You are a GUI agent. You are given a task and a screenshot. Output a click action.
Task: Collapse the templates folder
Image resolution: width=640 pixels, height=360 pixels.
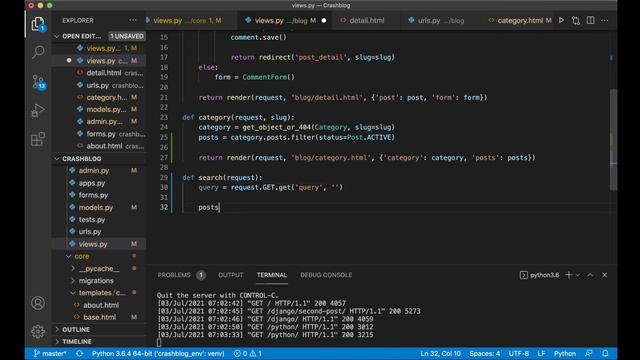(x=73, y=293)
